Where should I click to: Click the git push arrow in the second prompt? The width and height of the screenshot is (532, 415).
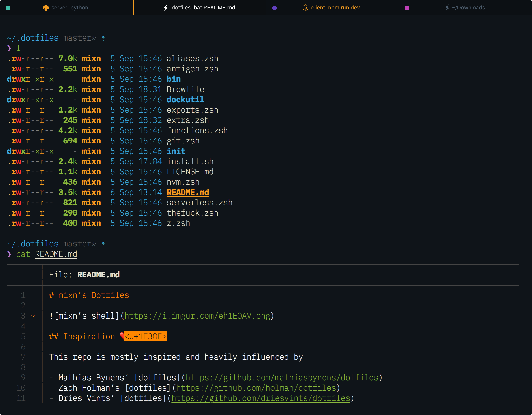[x=103, y=244]
